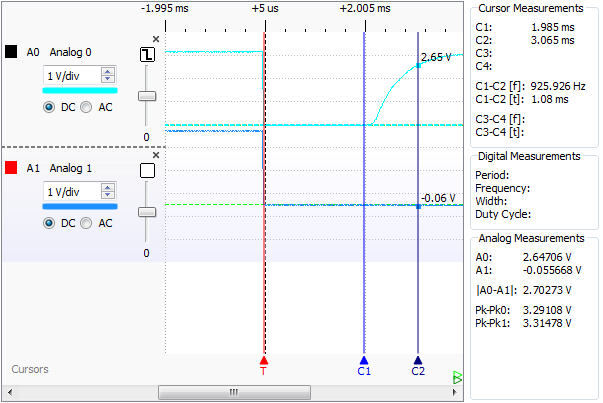Click the A1 1 V/div field
The width and height of the screenshot is (603, 403).
point(72,192)
